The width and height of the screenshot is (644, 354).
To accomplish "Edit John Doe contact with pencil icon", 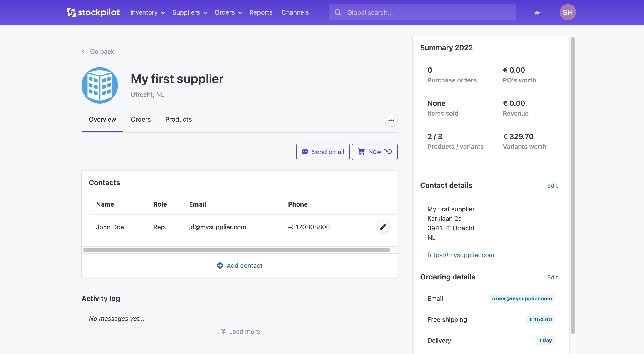I will (x=383, y=227).
